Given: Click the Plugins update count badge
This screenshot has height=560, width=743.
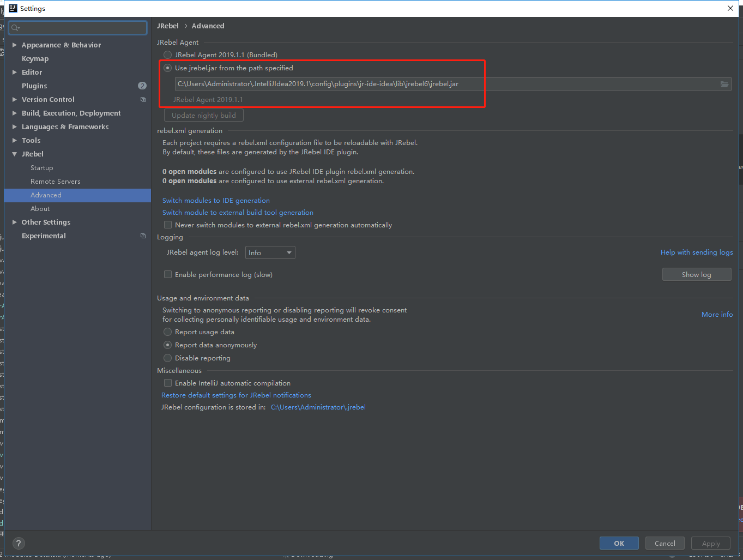Looking at the screenshot, I should click(142, 86).
